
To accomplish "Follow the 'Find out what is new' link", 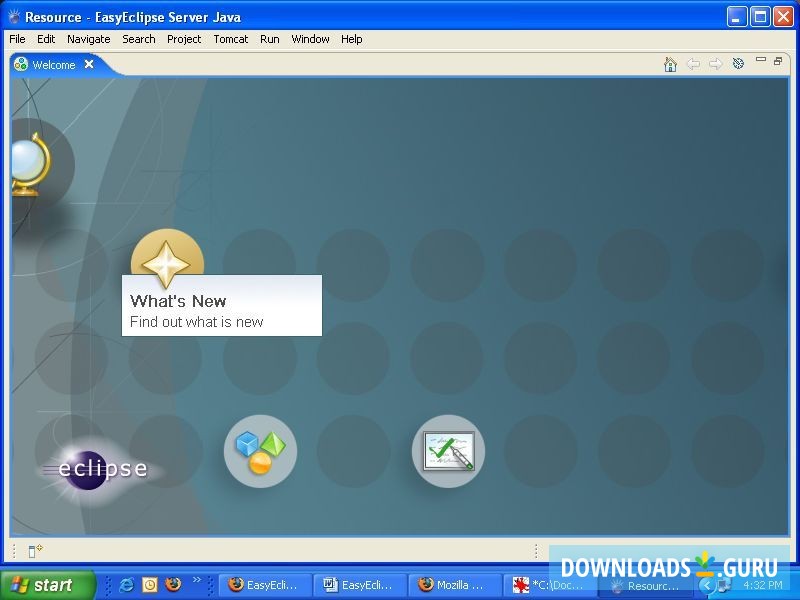I will click(x=197, y=322).
